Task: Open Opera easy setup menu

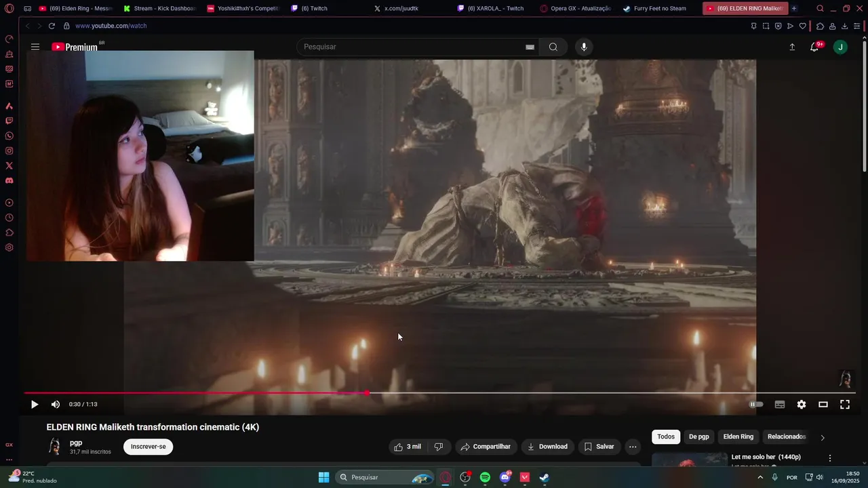Action: pos(857,26)
